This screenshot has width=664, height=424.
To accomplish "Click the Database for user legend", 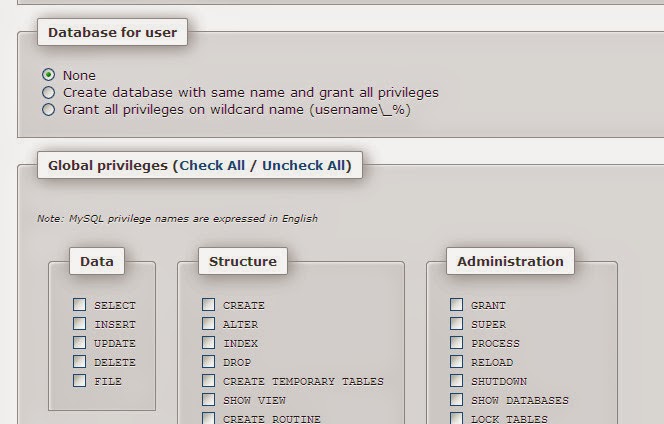I will 112,32.
